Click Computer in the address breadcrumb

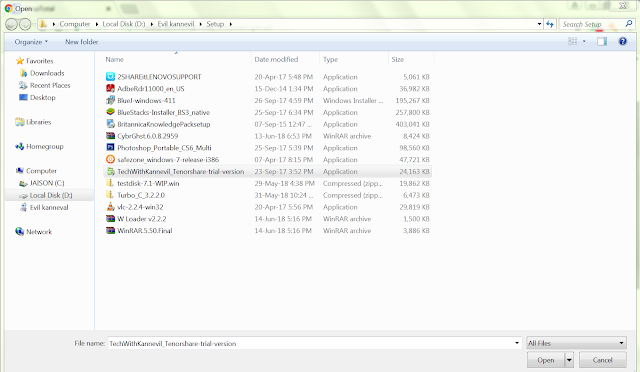pyautogui.click(x=75, y=24)
